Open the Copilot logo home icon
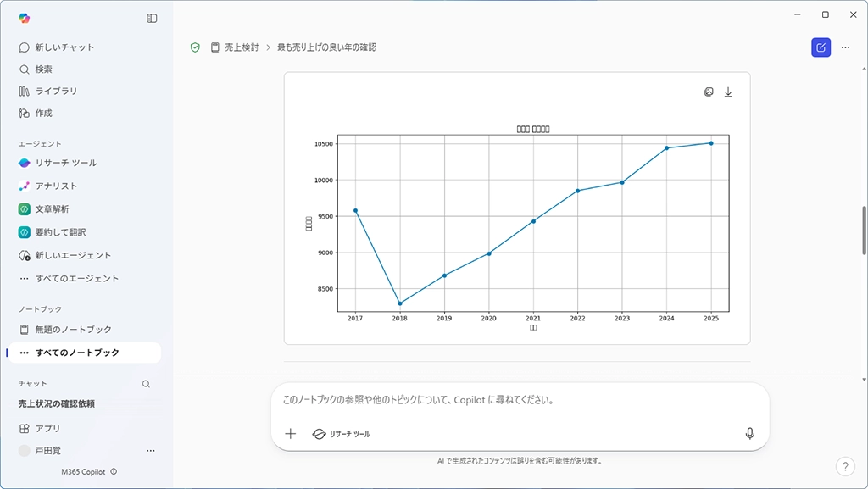The height and width of the screenshot is (489, 868). pos(24,18)
